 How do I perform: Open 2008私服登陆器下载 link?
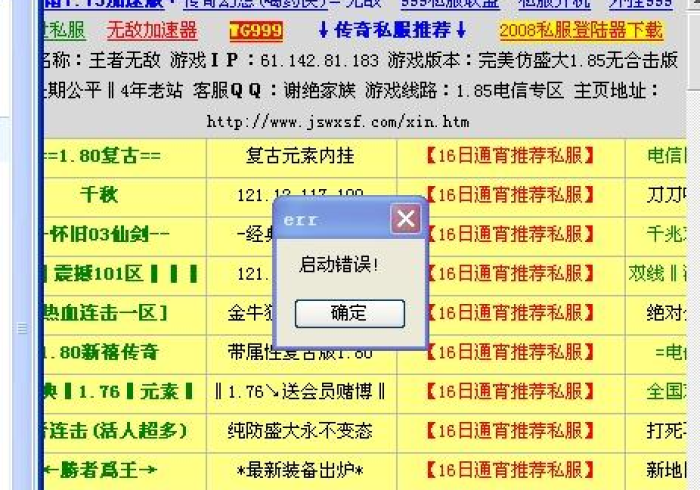(581, 30)
